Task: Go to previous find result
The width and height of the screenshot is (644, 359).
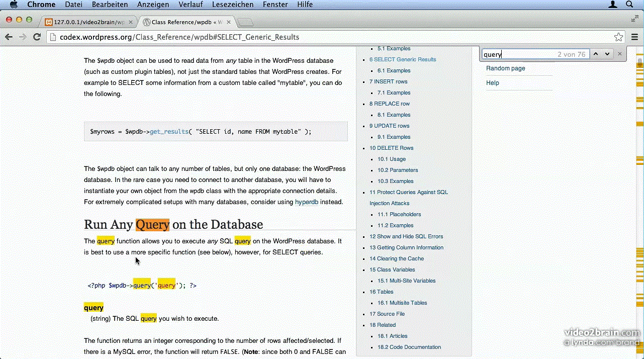Action: click(x=596, y=54)
